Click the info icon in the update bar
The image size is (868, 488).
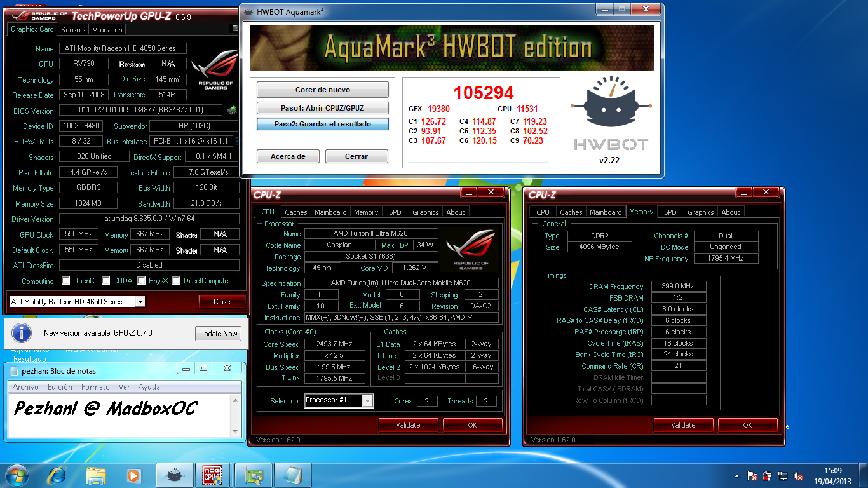coord(22,332)
